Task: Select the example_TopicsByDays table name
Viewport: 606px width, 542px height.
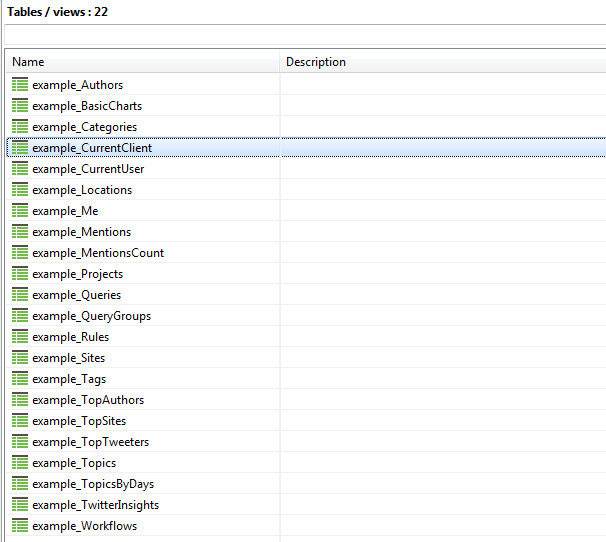Action: click(x=93, y=484)
